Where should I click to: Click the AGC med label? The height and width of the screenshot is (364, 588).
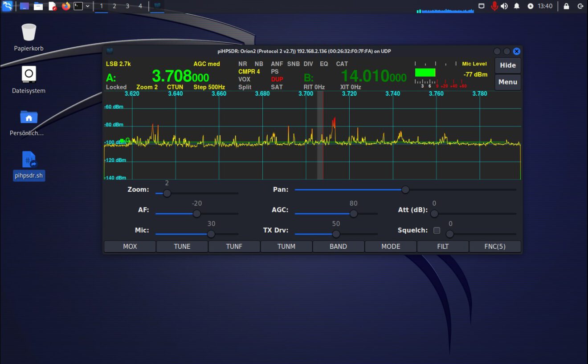point(207,64)
